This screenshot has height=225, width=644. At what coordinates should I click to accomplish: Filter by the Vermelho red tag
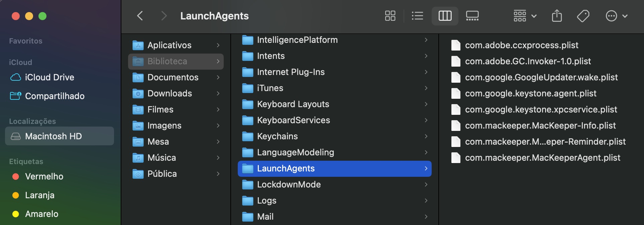[44, 176]
